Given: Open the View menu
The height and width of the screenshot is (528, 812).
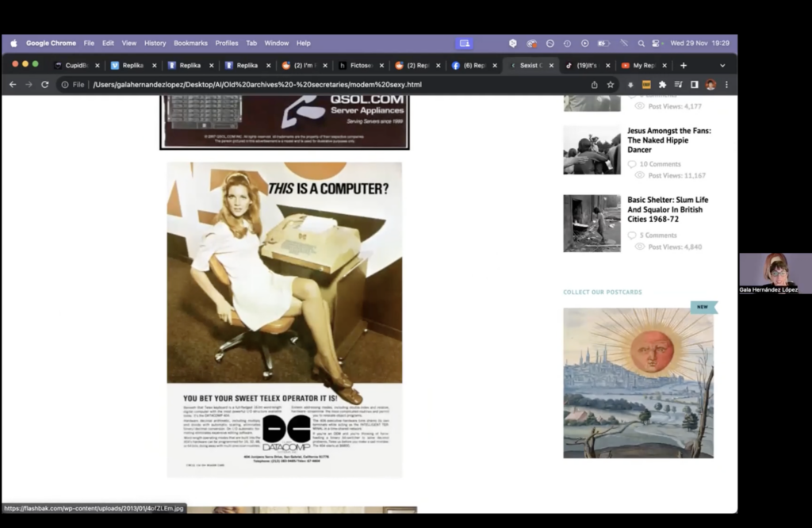Looking at the screenshot, I should click(129, 44).
